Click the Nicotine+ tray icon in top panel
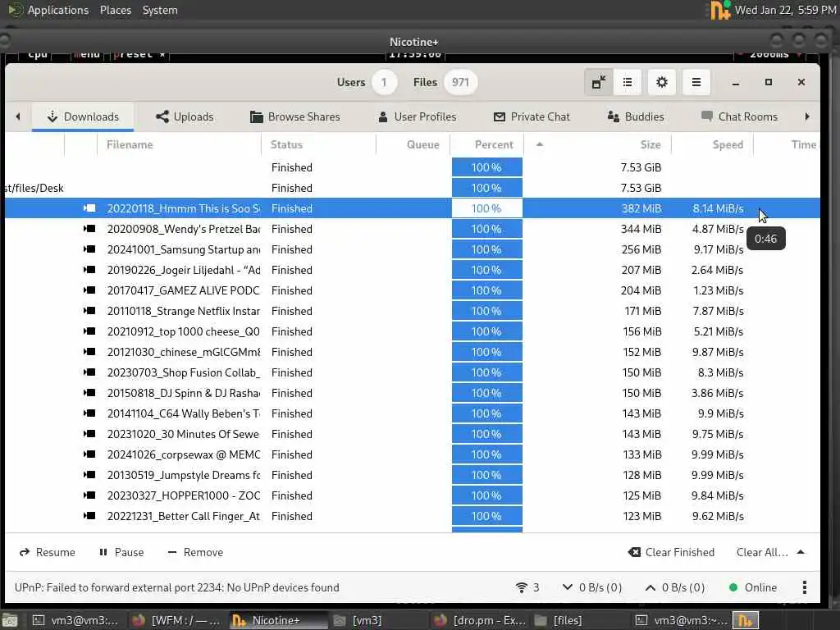Image resolution: width=840 pixels, height=630 pixels. pyautogui.click(x=719, y=10)
